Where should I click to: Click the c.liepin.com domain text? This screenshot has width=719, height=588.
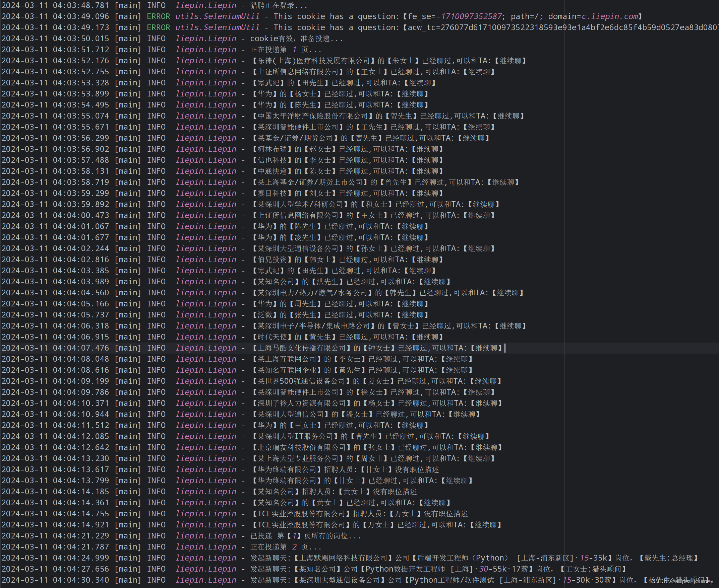pos(609,16)
